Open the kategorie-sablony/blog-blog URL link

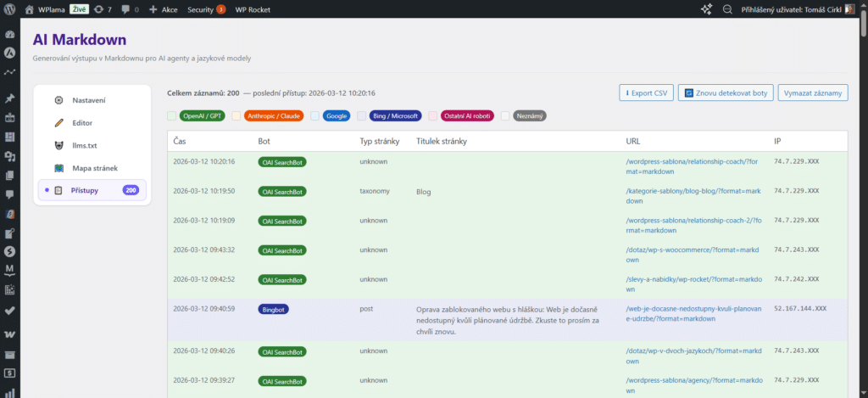click(693, 196)
